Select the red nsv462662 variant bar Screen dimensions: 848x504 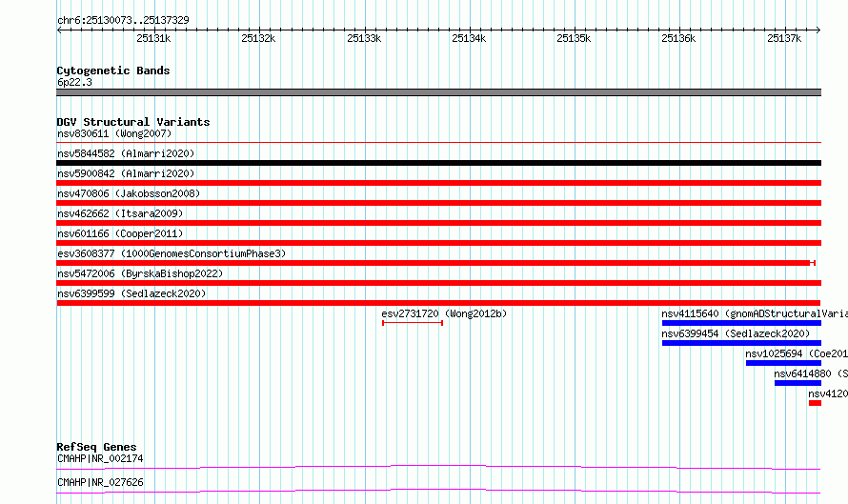coord(438,223)
